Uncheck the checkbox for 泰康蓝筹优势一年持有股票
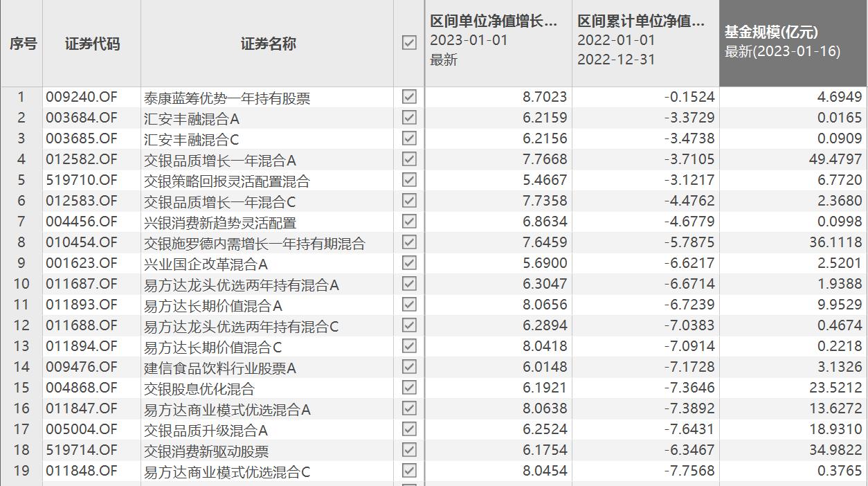This screenshot has height=486, width=868. coord(409,97)
